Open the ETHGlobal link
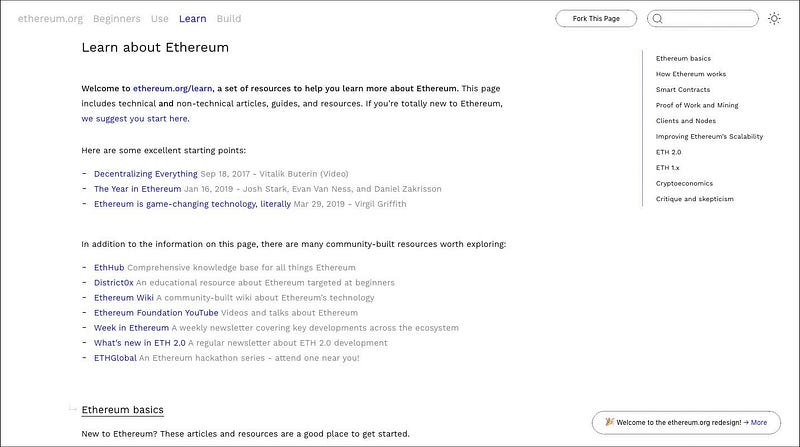 tap(115, 358)
